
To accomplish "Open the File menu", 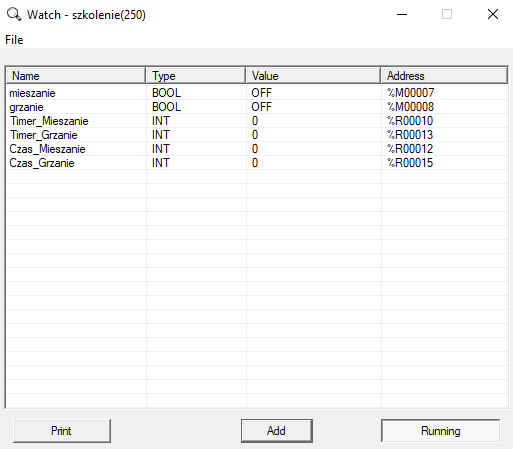I will (x=14, y=40).
